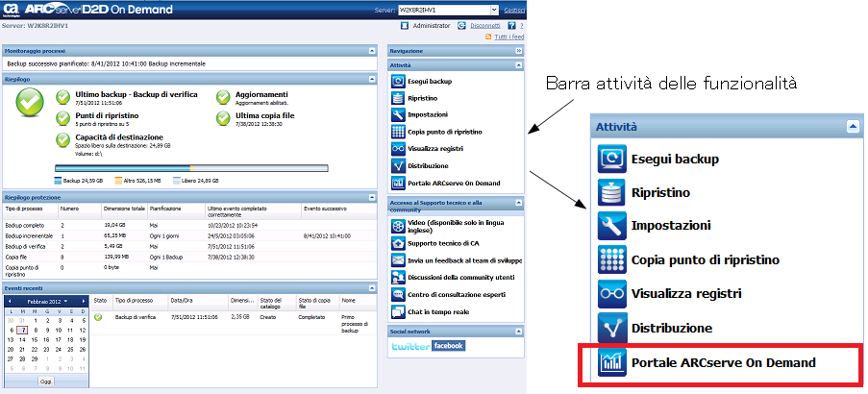Start Chat in tempo reale icon
This screenshot has width=868, height=394.
398,311
